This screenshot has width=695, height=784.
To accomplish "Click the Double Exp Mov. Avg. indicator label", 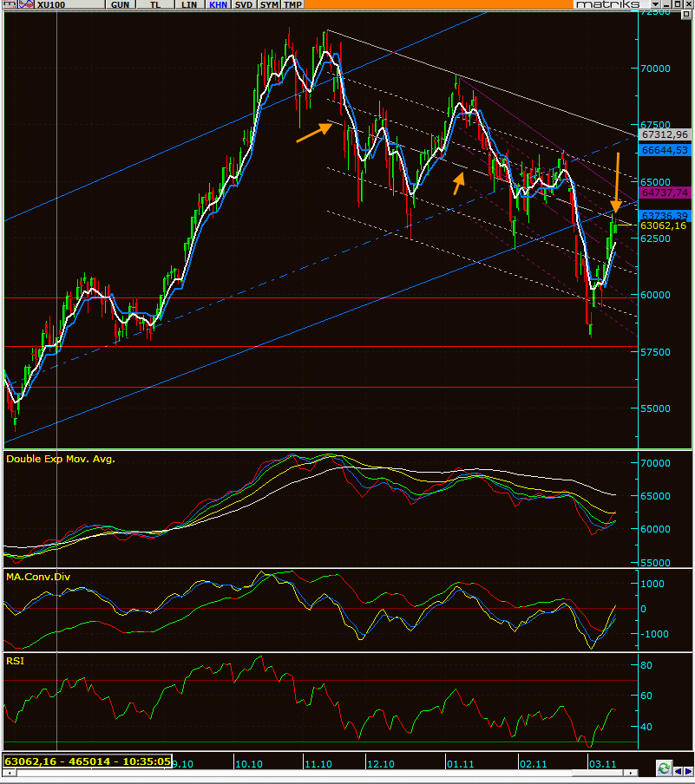I will tap(61, 459).
